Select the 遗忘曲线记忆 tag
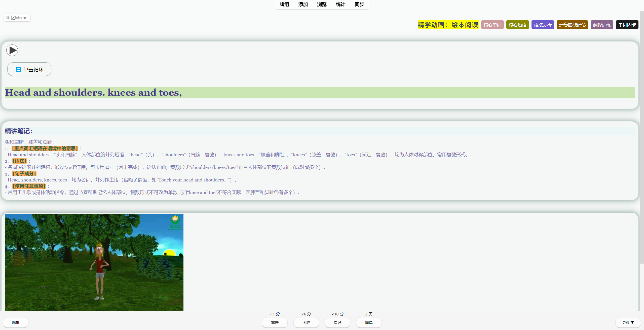This screenshot has height=330, width=644. 572,25
